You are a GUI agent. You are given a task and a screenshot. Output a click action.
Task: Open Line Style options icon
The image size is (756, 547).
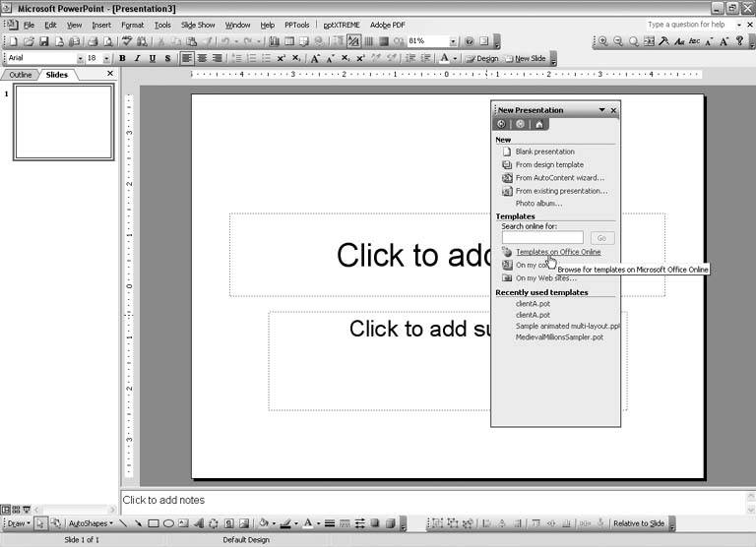pyautogui.click(x=330, y=523)
